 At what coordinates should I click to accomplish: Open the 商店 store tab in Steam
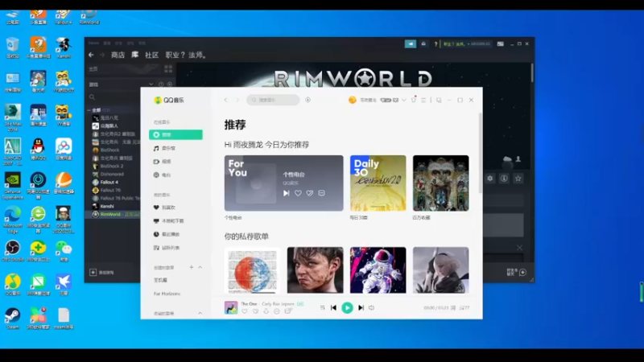click(x=118, y=55)
